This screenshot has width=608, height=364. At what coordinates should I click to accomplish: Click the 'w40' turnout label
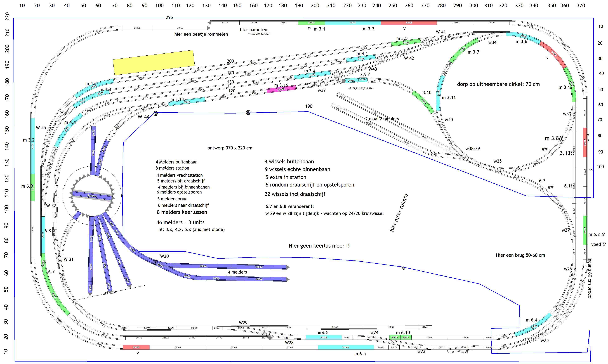pos(449,120)
